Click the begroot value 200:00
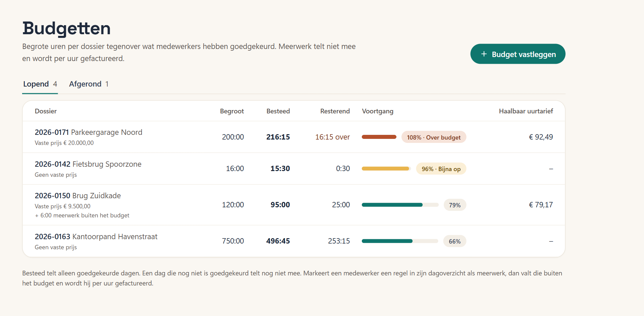644x316 pixels. click(x=233, y=137)
